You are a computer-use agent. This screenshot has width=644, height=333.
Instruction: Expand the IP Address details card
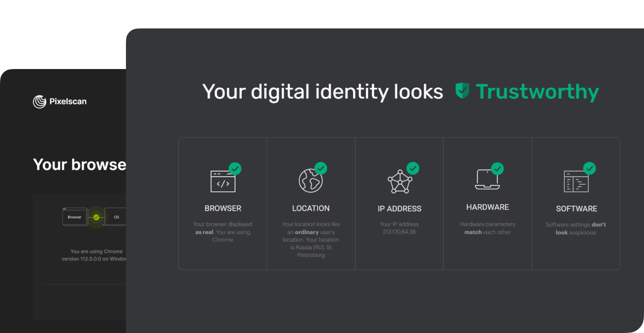pos(399,203)
